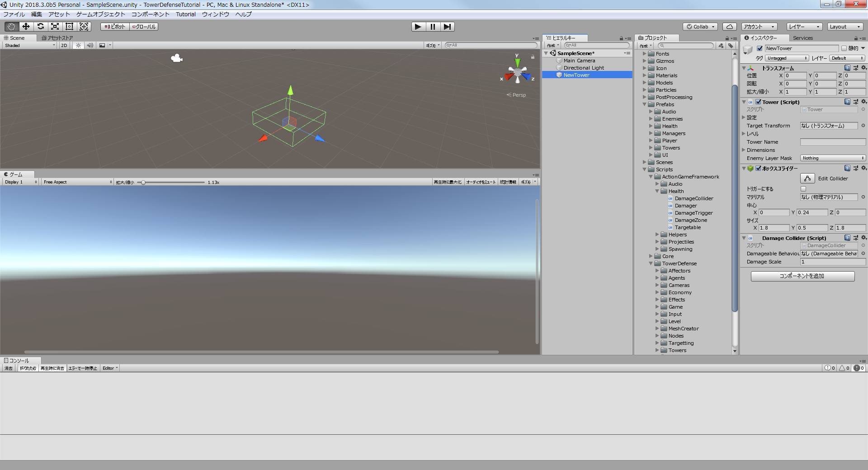Toggle 再生時に最大化 button
The height and width of the screenshot is (470, 868).
[x=448, y=182]
